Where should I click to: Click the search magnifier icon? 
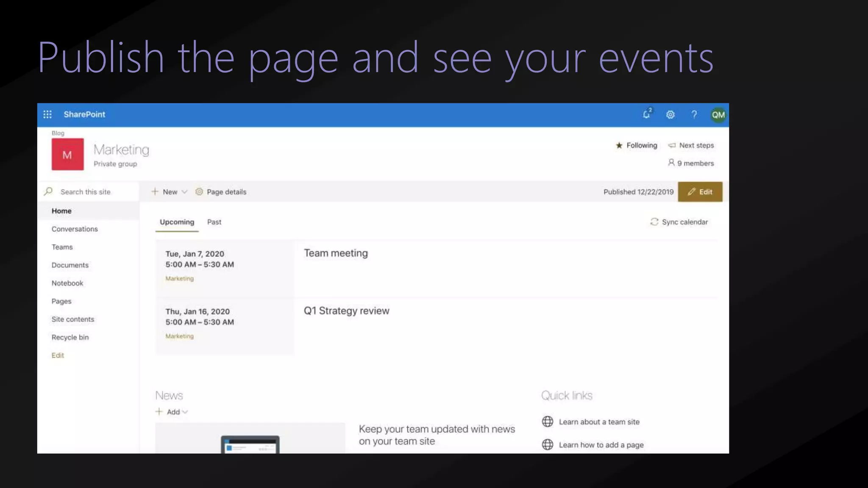point(48,191)
